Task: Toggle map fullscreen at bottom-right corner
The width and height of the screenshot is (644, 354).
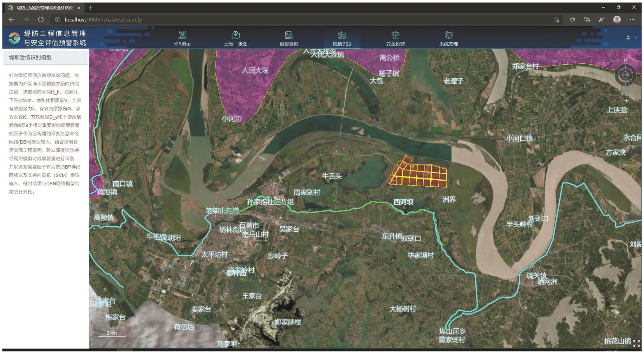Action: [x=636, y=343]
